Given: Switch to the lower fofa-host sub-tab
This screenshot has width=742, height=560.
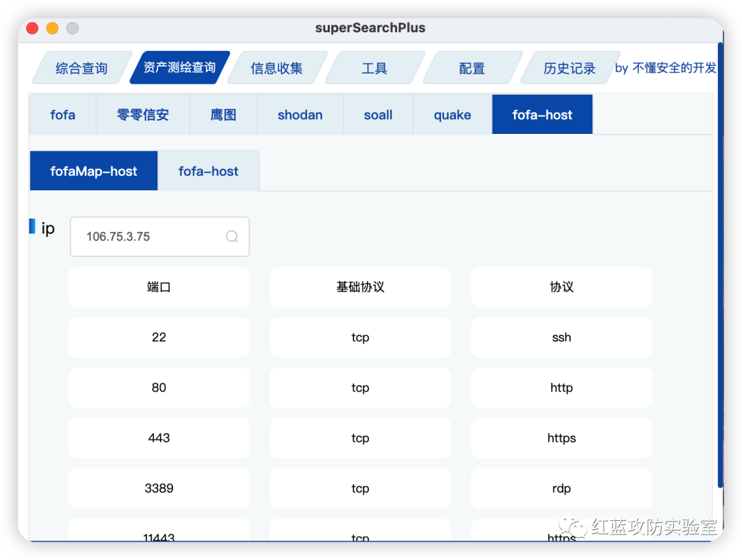Looking at the screenshot, I should [x=208, y=171].
